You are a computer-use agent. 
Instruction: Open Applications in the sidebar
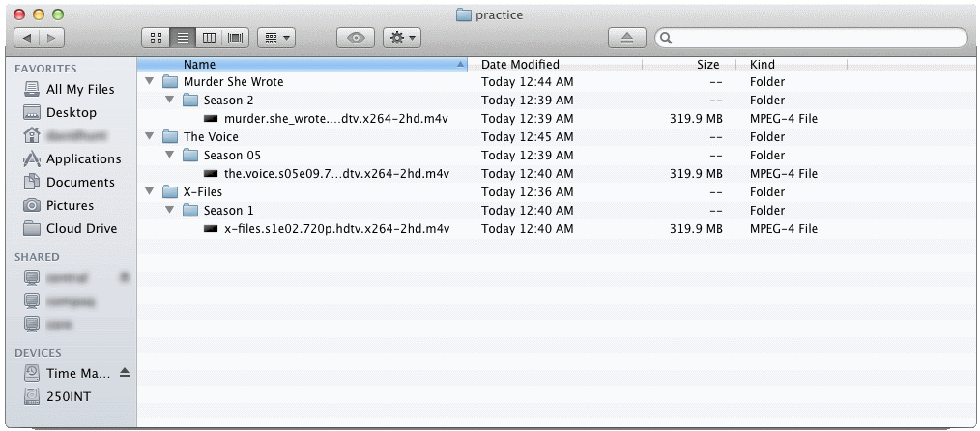[72, 158]
